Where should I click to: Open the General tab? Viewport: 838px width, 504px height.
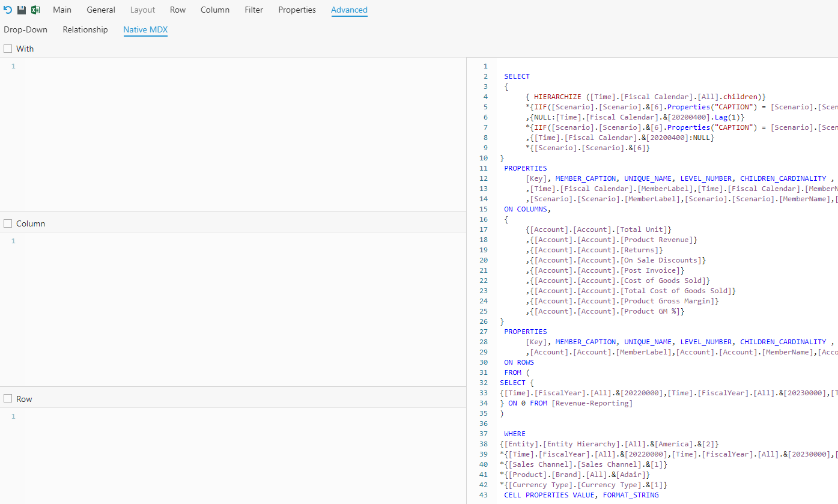101,10
